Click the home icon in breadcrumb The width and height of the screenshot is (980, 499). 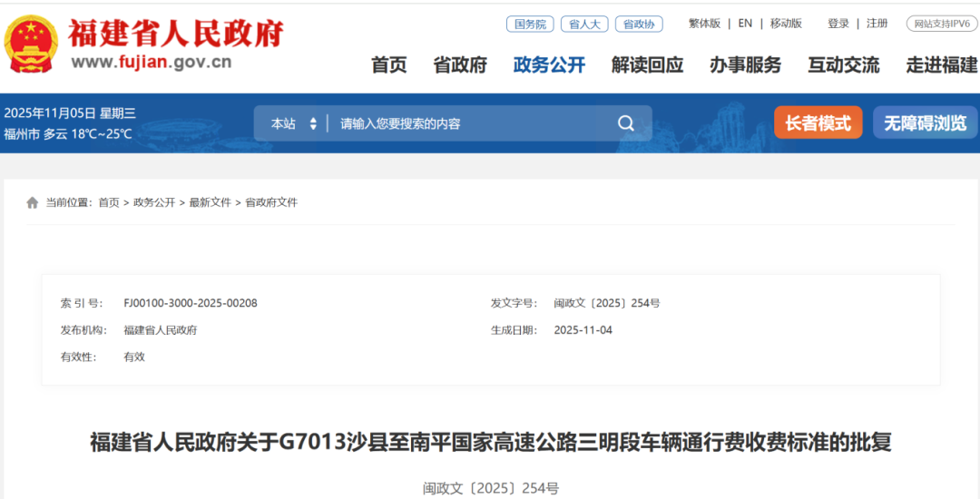pos(33,202)
